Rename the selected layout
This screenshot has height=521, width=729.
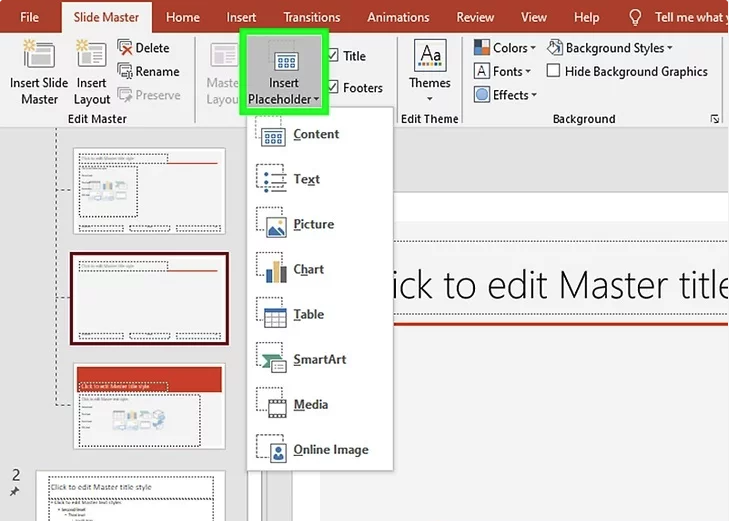tap(148, 72)
